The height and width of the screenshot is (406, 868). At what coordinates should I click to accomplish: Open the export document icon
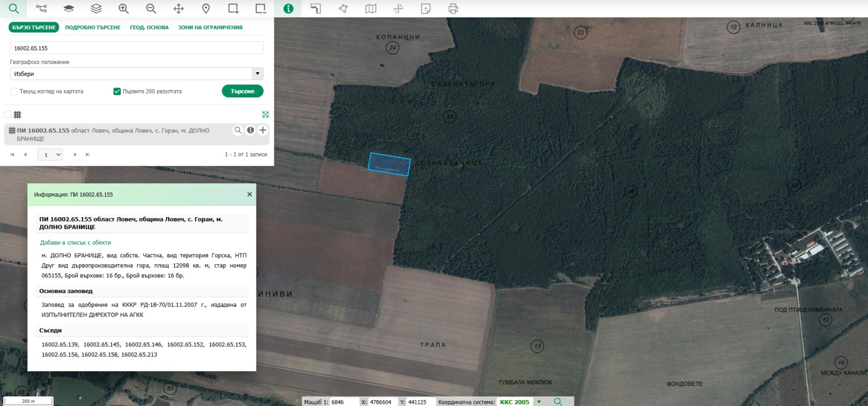(x=426, y=9)
